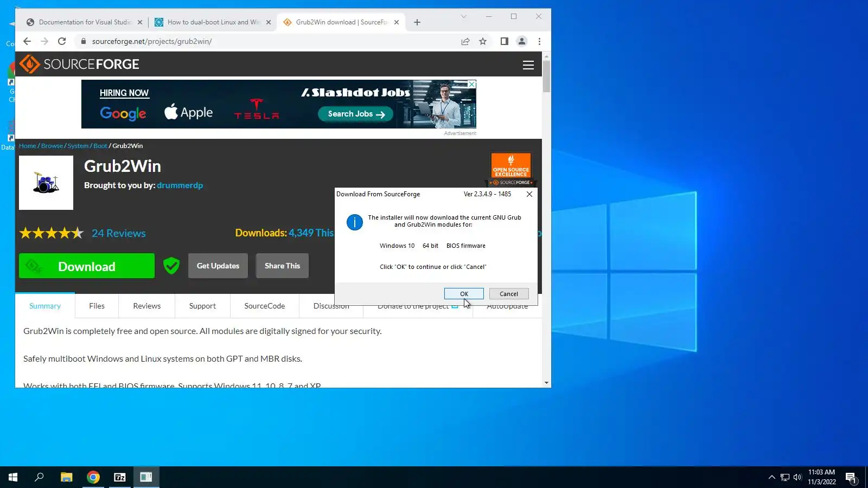Screen dimensions: 868x488
Task: Open the Support tab
Action: [202, 306]
